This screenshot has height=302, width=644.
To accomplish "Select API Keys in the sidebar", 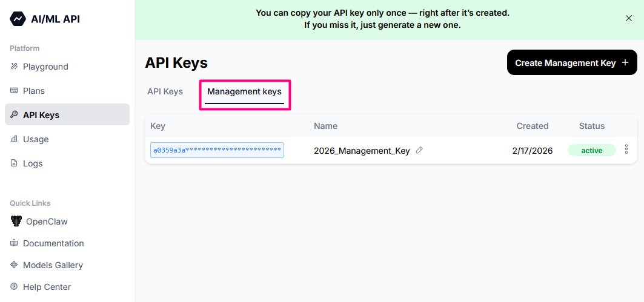I will 41,115.
